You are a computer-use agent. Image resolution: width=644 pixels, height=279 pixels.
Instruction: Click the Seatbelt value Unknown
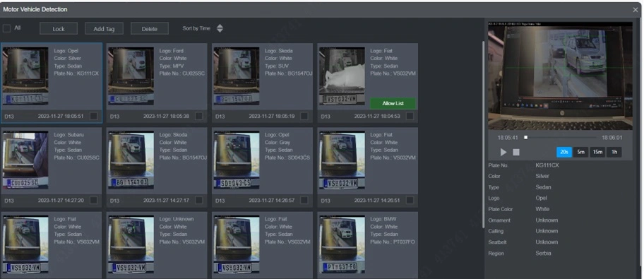click(x=547, y=242)
